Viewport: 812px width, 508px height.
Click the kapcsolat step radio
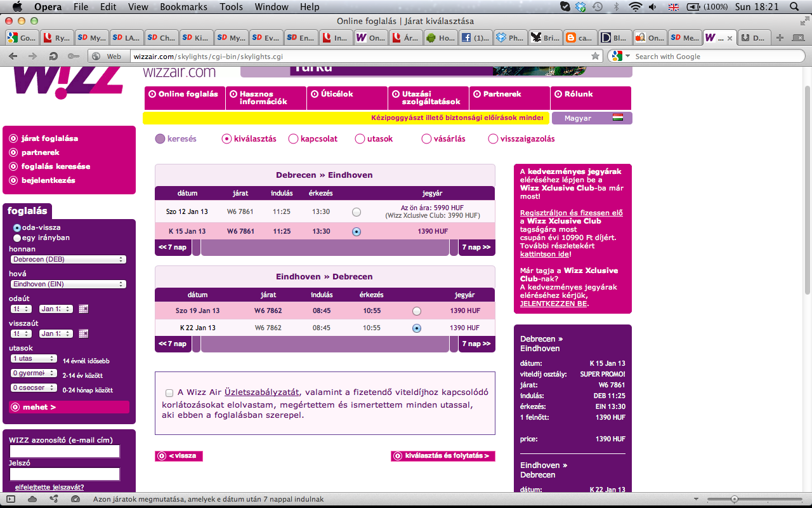click(x=293, y=138)
